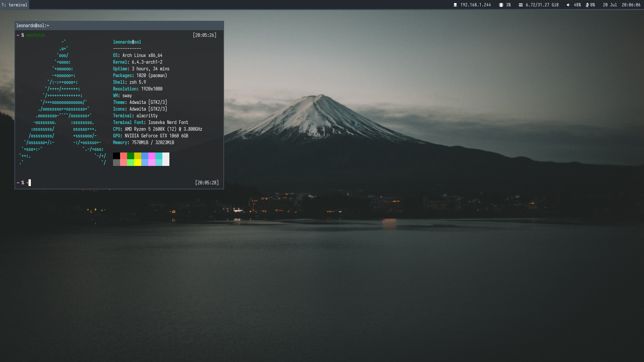Click the network ethernet icon in status bar
This screenshot has height=362, width=644.
click(x=455, y=5)
